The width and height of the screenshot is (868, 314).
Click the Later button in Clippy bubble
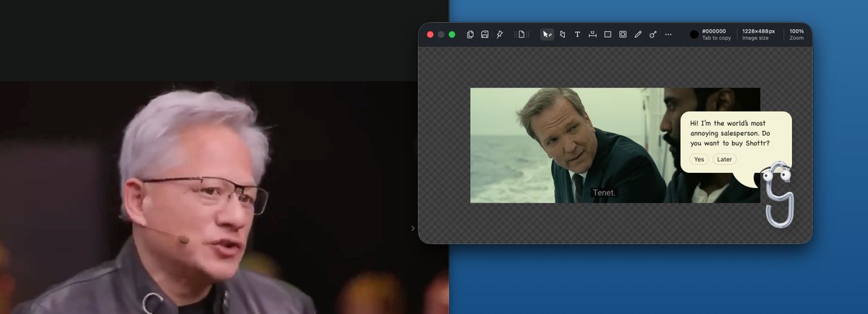tap(724, 159)
